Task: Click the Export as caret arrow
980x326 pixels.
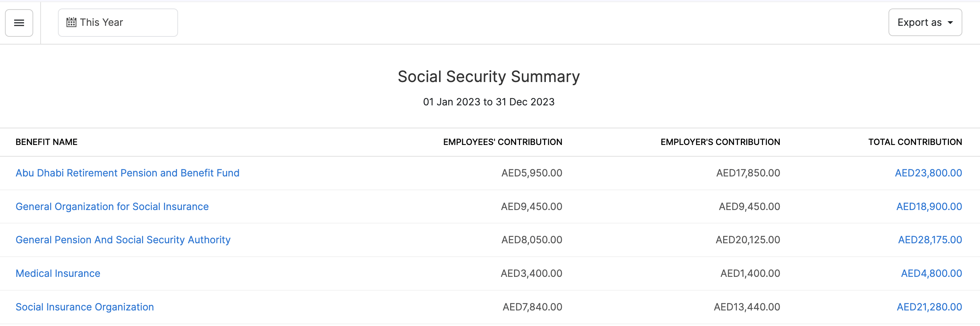Action: click(950, 23)
